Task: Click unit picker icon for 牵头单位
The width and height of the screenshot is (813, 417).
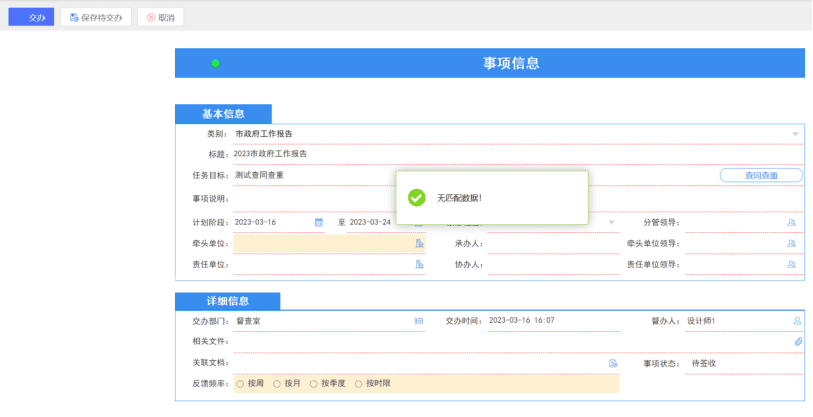Action: click(419, 243)
